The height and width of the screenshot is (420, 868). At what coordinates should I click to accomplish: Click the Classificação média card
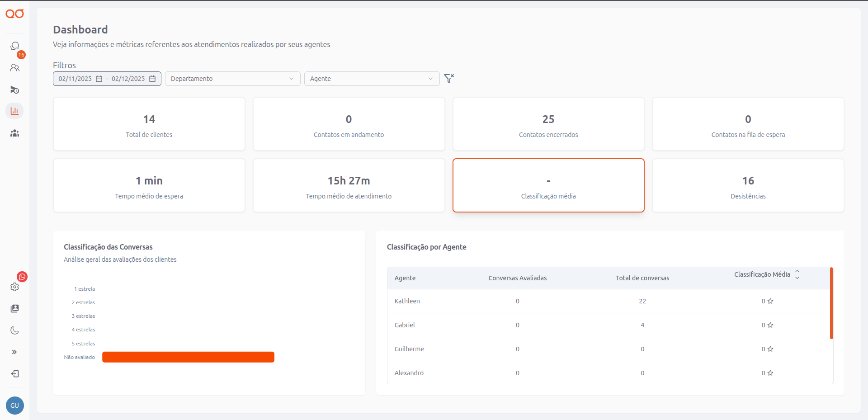[548, 185]
